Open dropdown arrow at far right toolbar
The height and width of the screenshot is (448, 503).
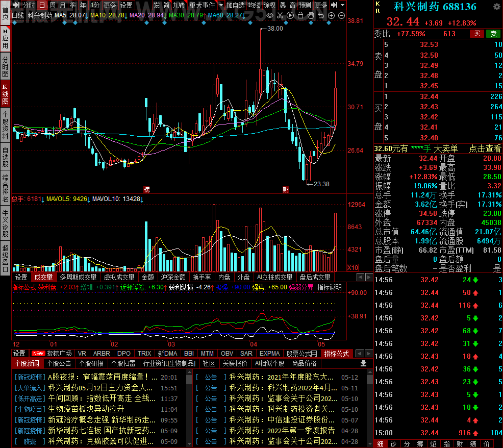(343, 5)
